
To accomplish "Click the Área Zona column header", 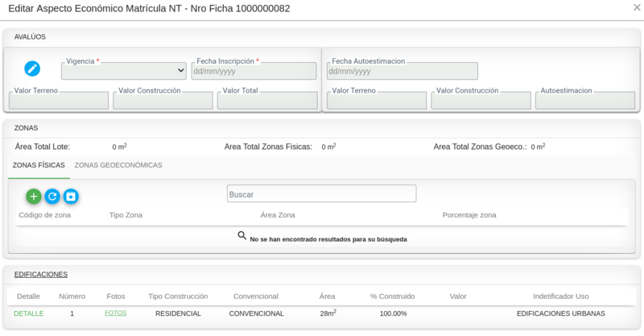I will (278, 216).
